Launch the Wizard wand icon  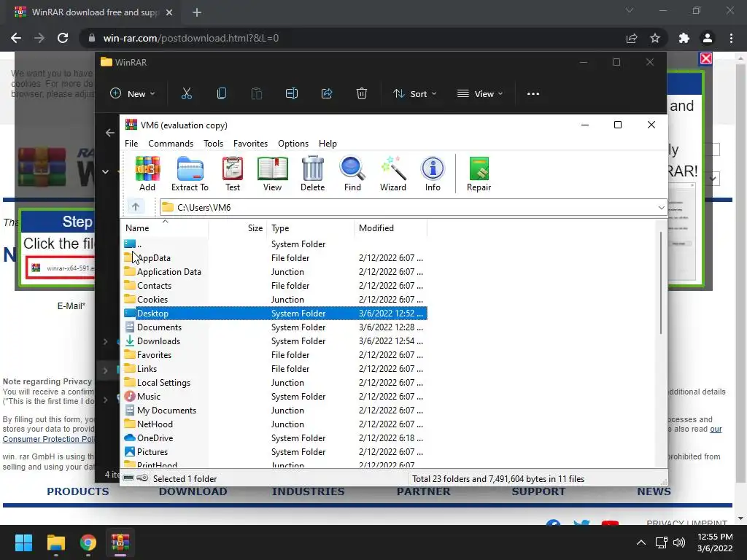[393, 174]
